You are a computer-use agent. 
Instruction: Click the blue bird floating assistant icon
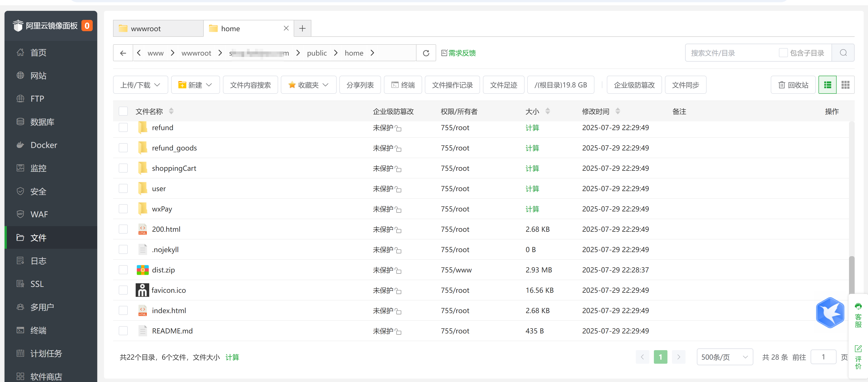(830, 312)
